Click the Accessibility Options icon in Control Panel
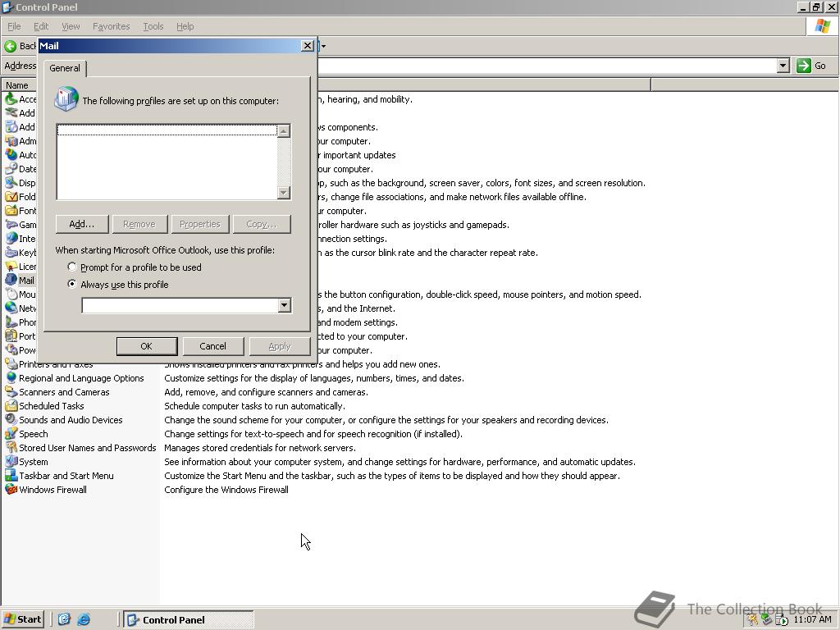 click(11, 99)
